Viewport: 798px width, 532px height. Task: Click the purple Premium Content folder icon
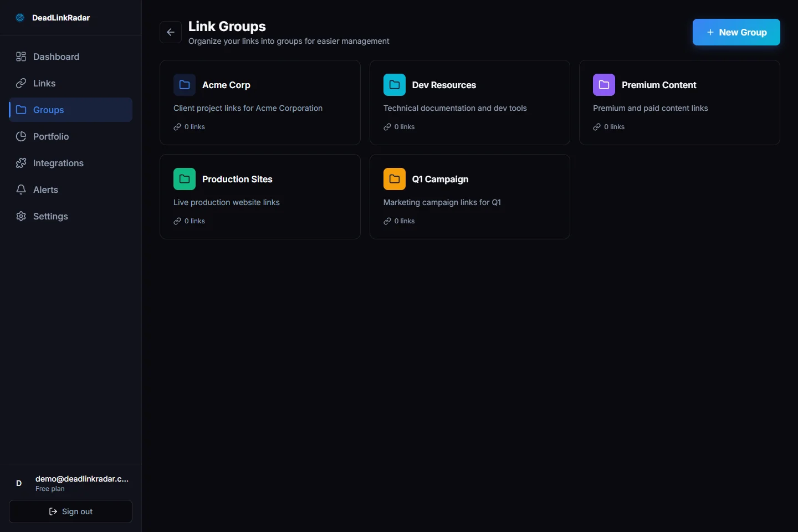(x=604, y=85)
